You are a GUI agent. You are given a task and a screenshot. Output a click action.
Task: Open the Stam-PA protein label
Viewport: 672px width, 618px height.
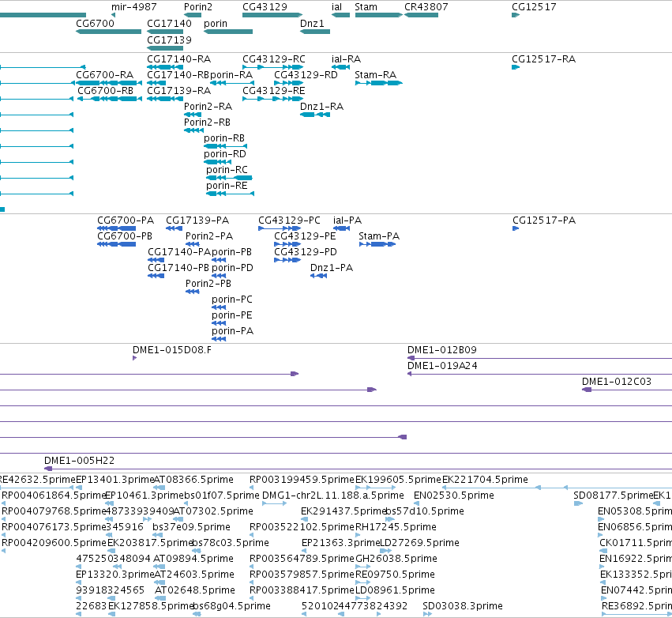379,236
